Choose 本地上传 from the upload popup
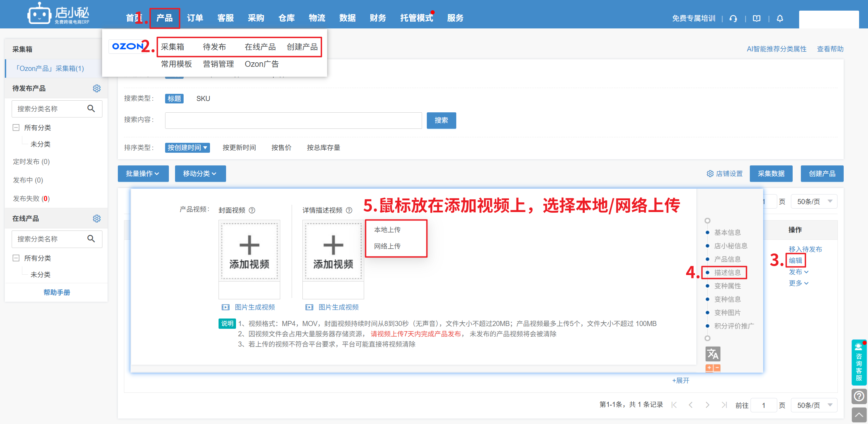 (x=387, y=230)
